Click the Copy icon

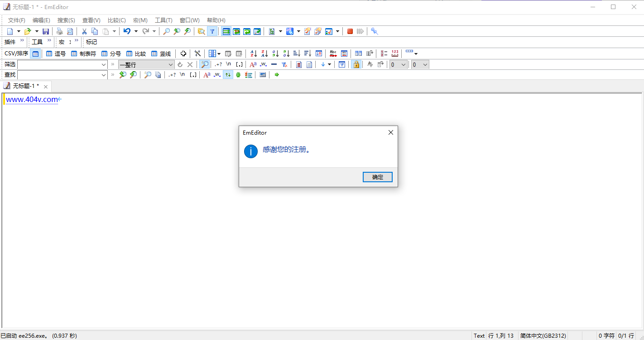coord(95,31)
